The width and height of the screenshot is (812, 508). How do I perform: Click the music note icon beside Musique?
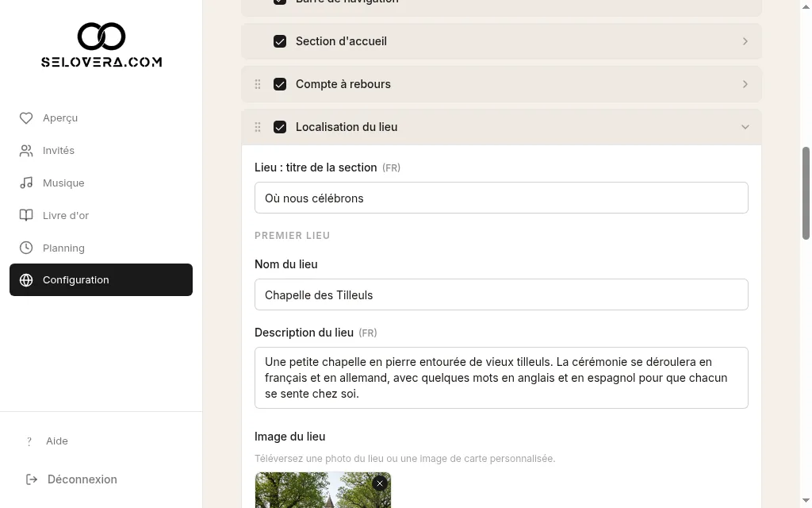pos(26,183)
